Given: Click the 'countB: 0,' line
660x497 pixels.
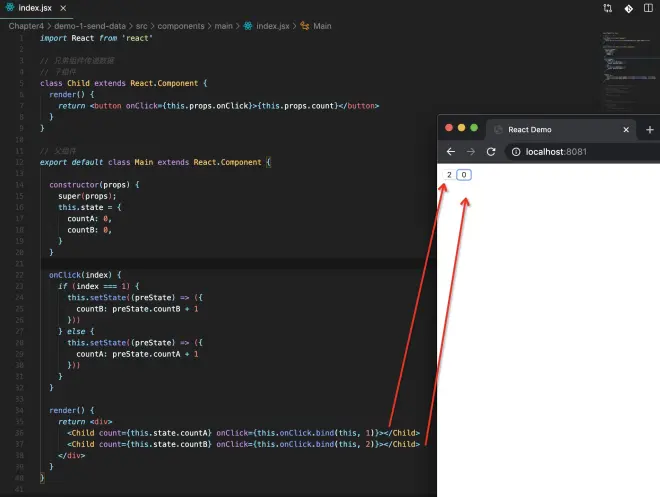Looking at the screenshot, I should [90, 230].
